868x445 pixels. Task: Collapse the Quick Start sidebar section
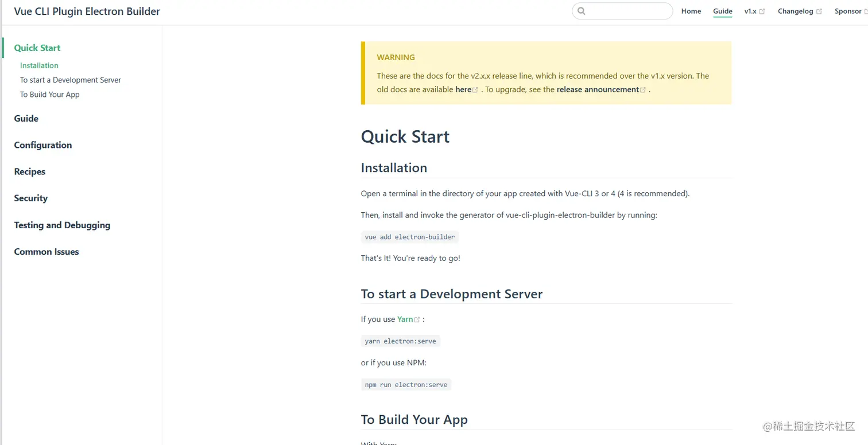click(37, 48)
